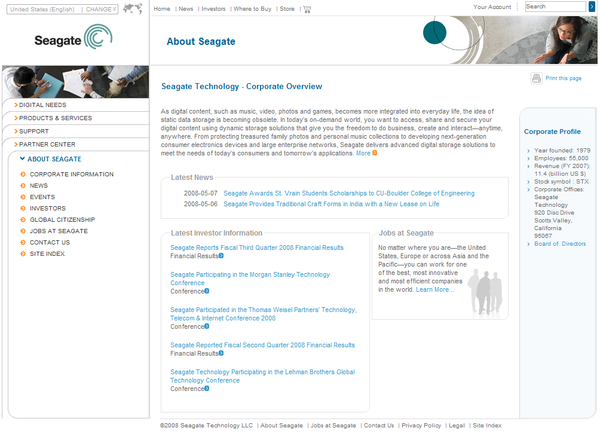Click footer Legal link
This screenshot has width=600, height=434.
(457, 426)
